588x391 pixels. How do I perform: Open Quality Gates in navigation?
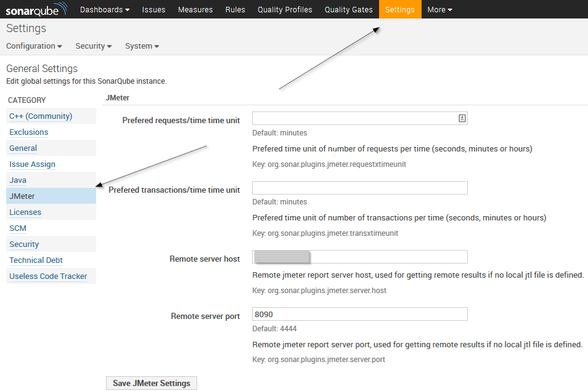348,10
